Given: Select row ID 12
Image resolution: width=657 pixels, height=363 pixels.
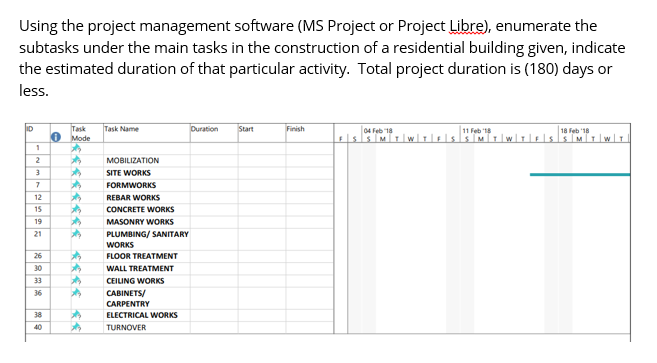Looking at the screenshot, I should (x=38, y=197).
